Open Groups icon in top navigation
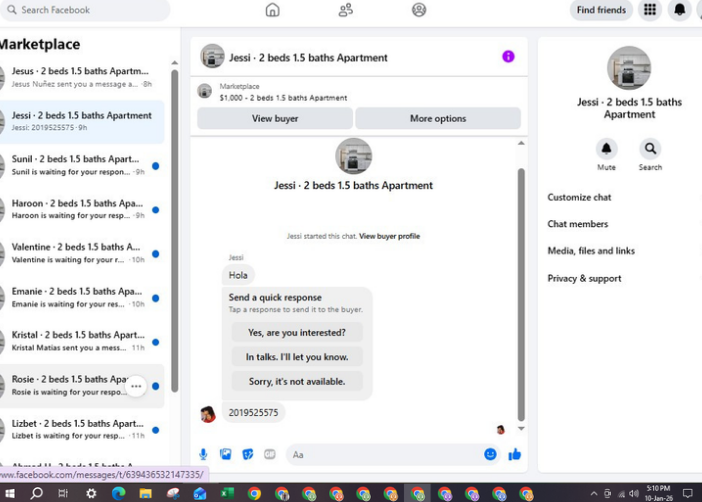Screen dimensions: 702x502 419,10
